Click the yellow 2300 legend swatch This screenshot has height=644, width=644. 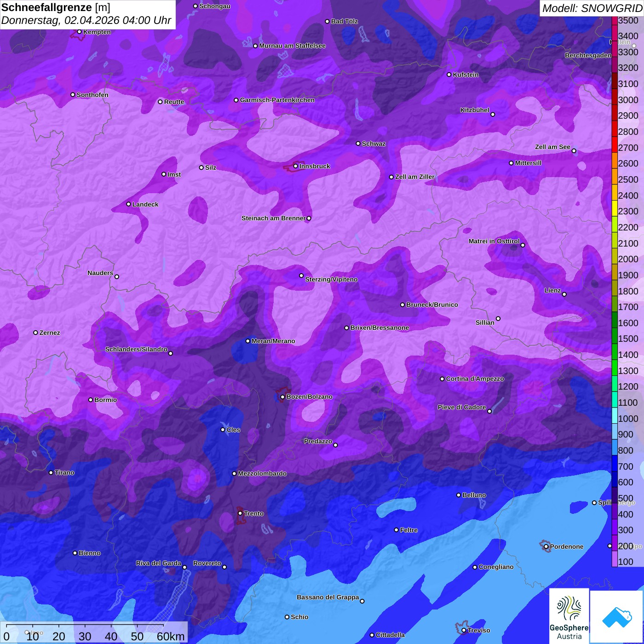[x=615, y=208]
